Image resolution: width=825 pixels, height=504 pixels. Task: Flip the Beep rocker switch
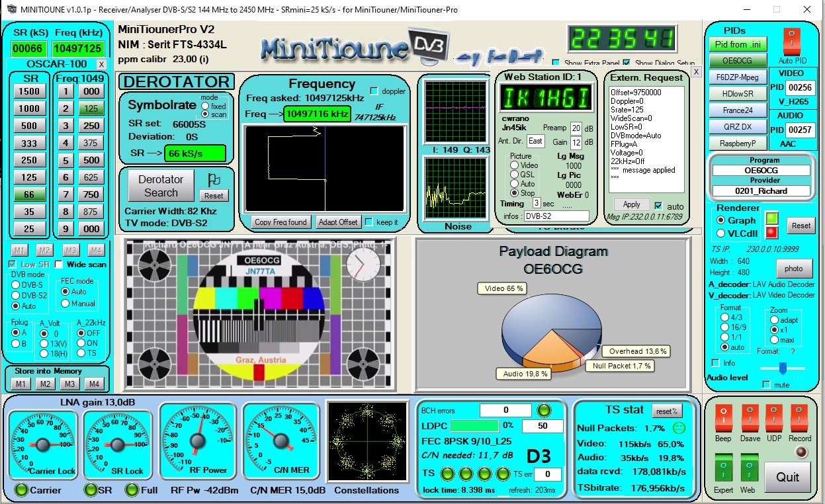[x=723, y=418]
